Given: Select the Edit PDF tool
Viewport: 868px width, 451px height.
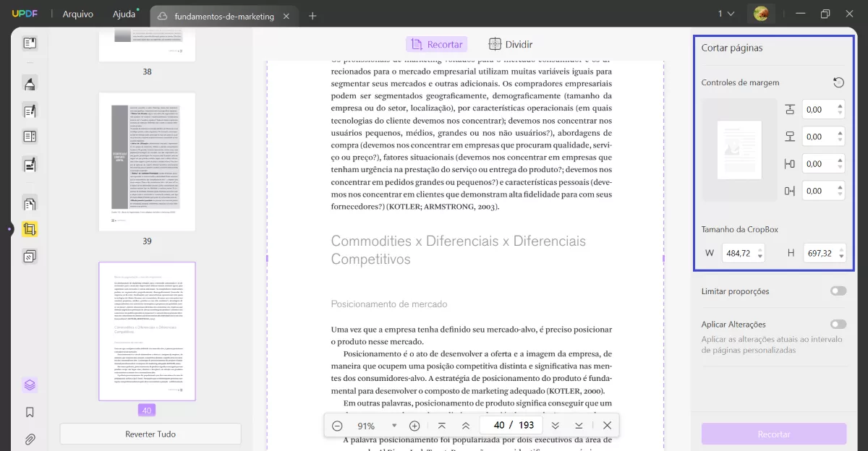Looking at the screenshot, I should (x=29, y=111).
